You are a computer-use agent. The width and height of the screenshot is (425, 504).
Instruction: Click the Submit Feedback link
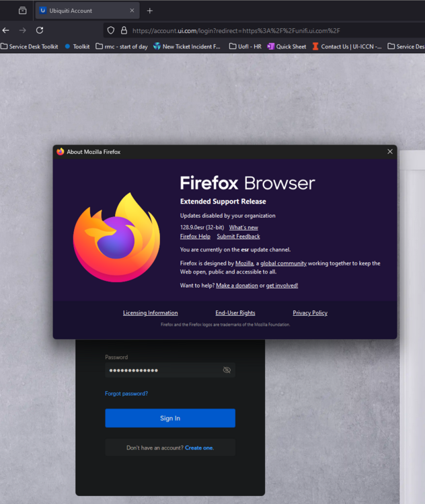coord(238,237)
